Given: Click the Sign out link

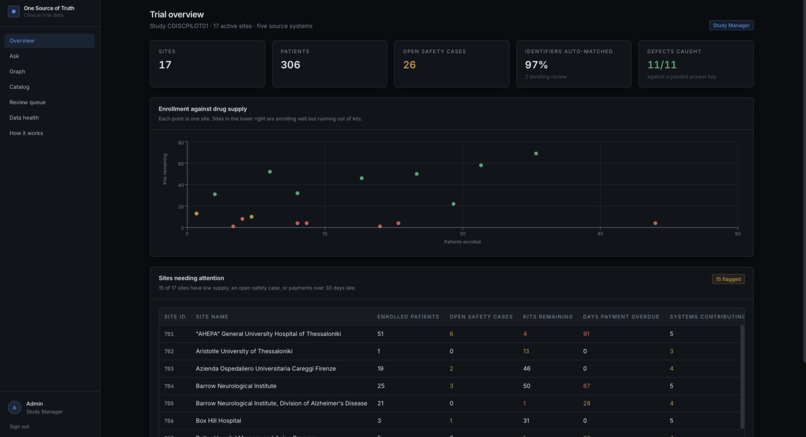Looking at the screenshot, I should coord(19,427).
